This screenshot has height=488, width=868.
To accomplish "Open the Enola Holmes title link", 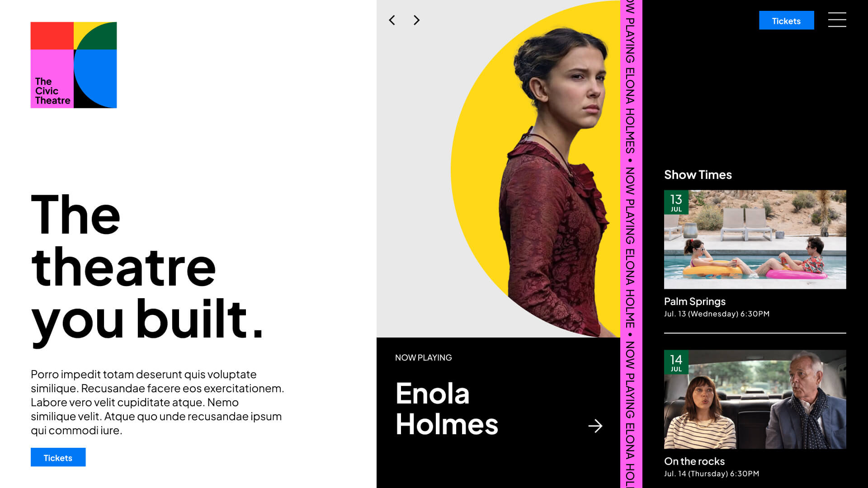I will pos(447,409).
